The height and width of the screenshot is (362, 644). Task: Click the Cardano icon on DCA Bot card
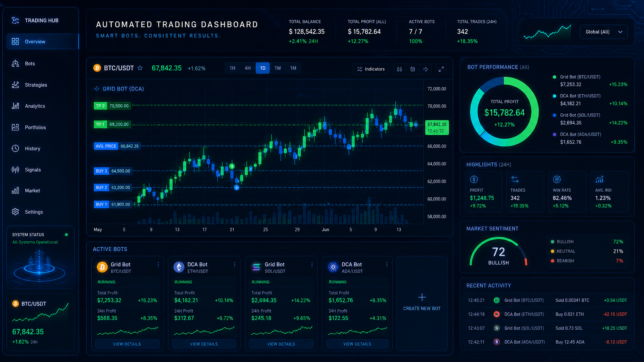(333, 267)
